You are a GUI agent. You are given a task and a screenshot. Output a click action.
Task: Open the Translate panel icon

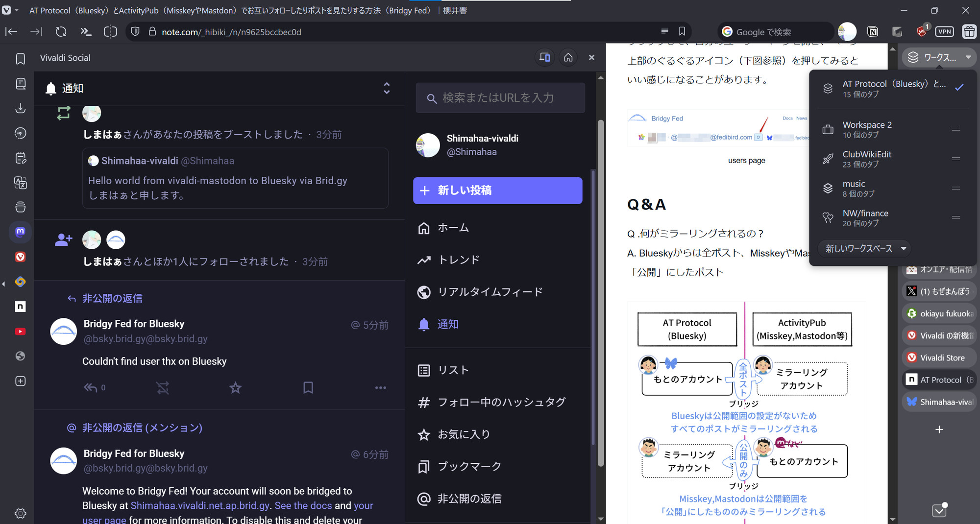point(20,183)
